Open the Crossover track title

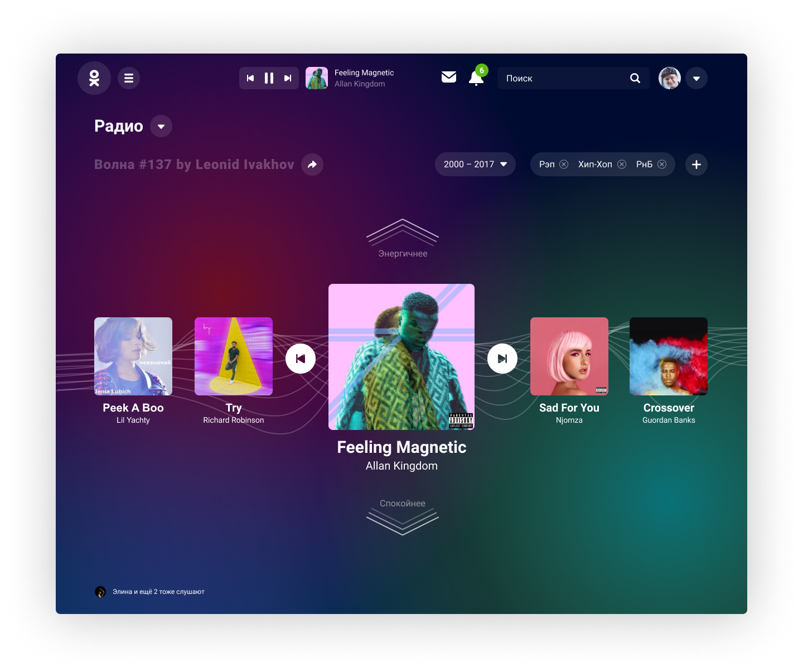[x=669, y=408]
